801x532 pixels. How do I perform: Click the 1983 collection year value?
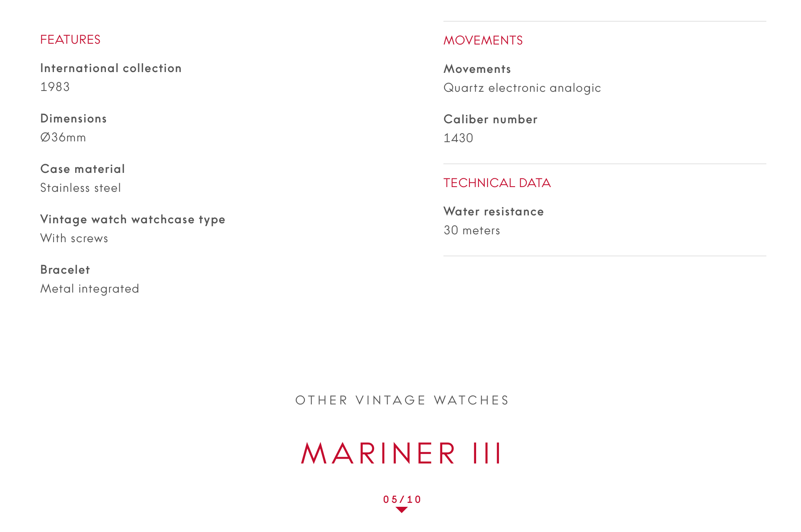coord(55,87)
